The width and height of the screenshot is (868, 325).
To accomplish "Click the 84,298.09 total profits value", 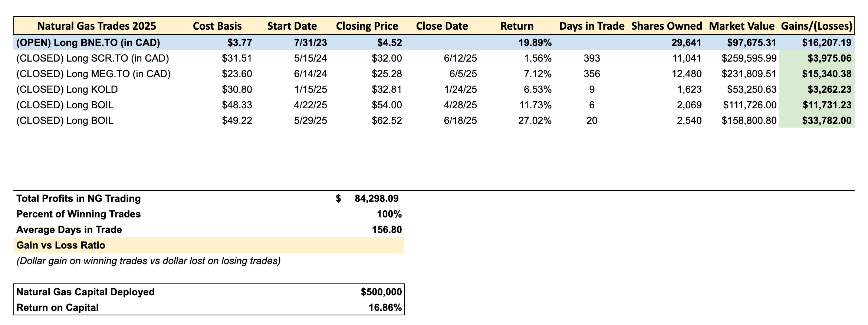I will coord(377,198).
